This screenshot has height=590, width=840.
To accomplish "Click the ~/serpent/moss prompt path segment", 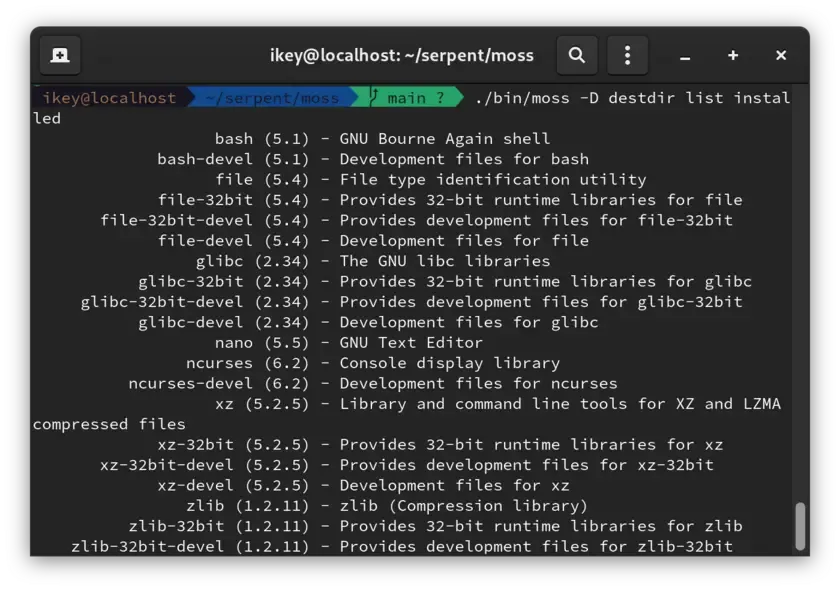I will (272, 98).
